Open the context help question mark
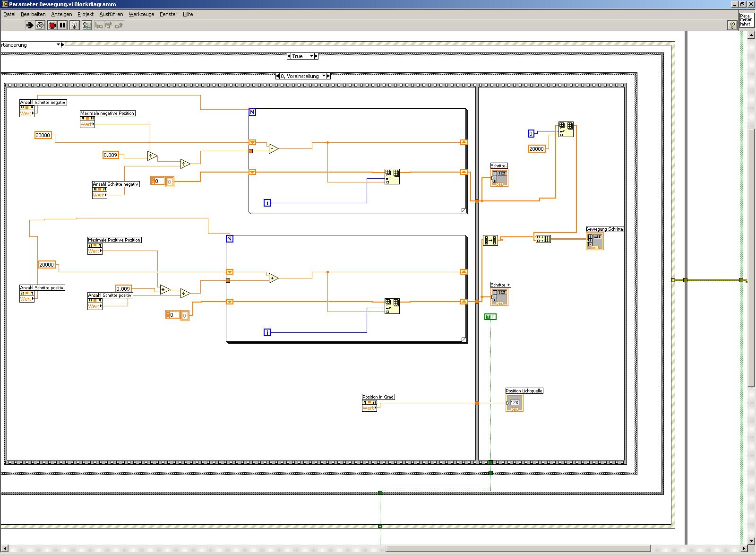The height and width of the screenshot is (555, 756). (x=732, y=25)
